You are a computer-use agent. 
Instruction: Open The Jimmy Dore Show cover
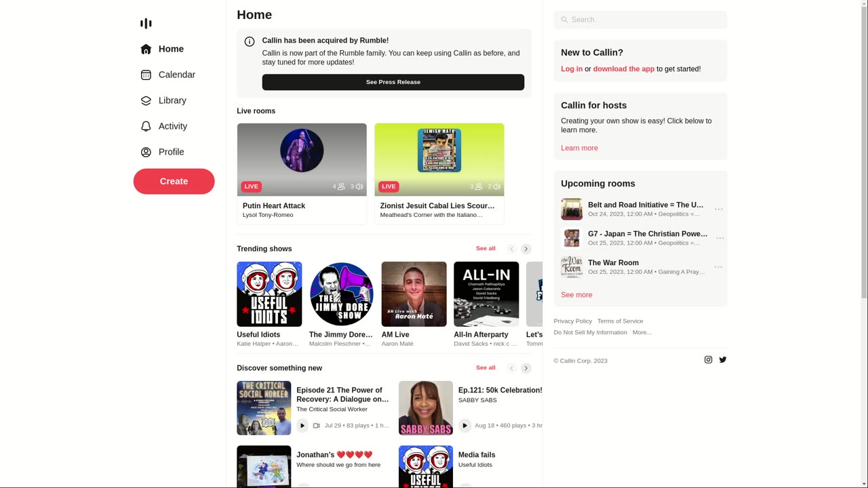342,294
